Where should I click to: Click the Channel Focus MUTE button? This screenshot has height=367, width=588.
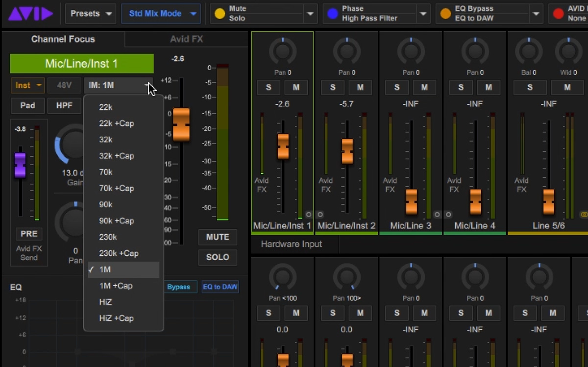coord(218,237)
